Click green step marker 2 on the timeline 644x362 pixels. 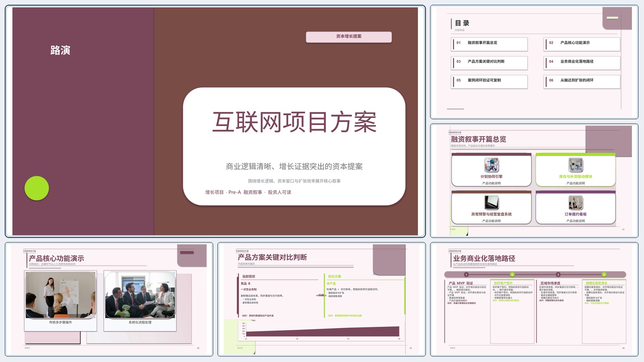(512, 275)
